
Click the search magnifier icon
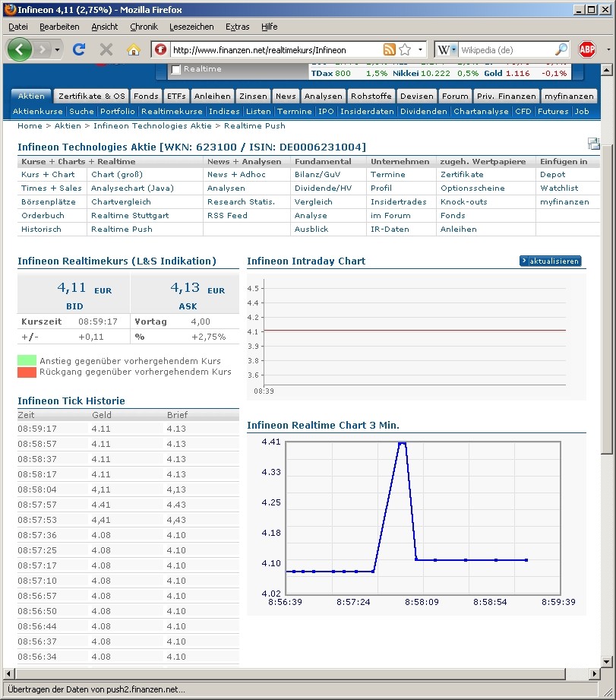coord(561,49)
